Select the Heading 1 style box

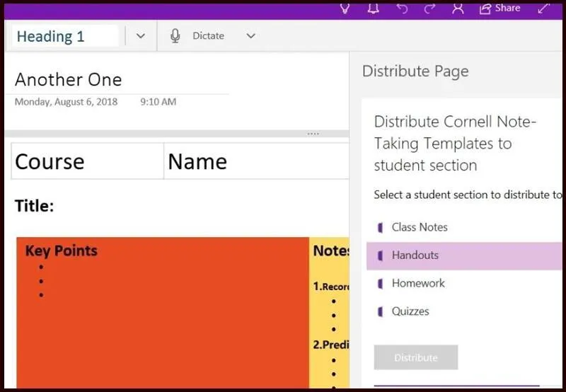click(65, 36)
